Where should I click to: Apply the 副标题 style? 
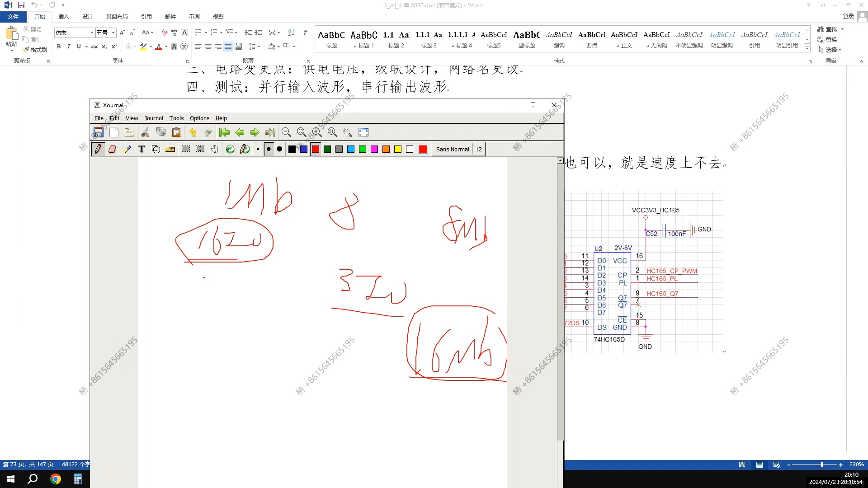(x=527, y=39)
